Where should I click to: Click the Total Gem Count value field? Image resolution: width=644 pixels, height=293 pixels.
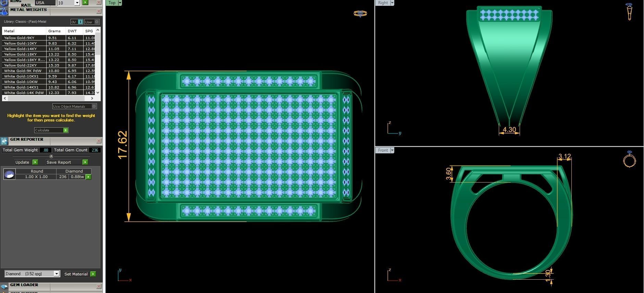[x=95, y=150]
